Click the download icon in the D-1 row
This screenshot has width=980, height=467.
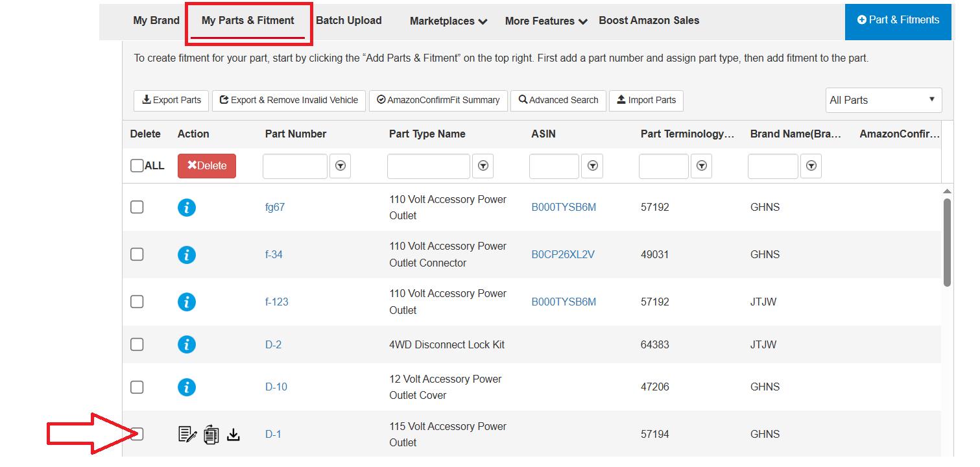pos(233,434)
